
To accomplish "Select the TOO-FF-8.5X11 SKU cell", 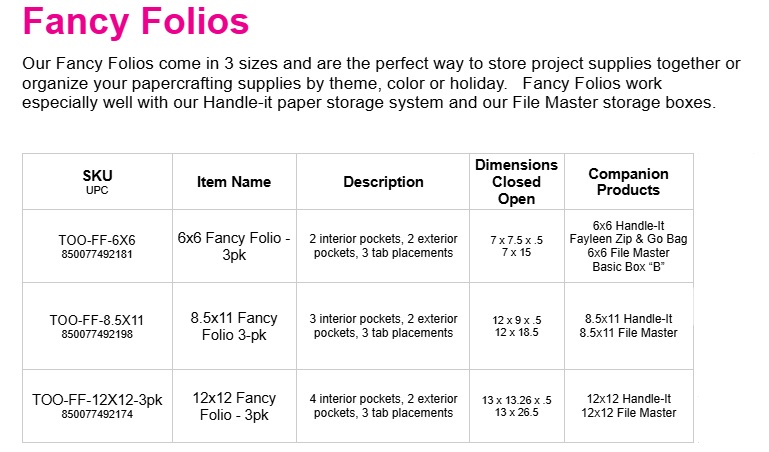I will click(97, 320).
